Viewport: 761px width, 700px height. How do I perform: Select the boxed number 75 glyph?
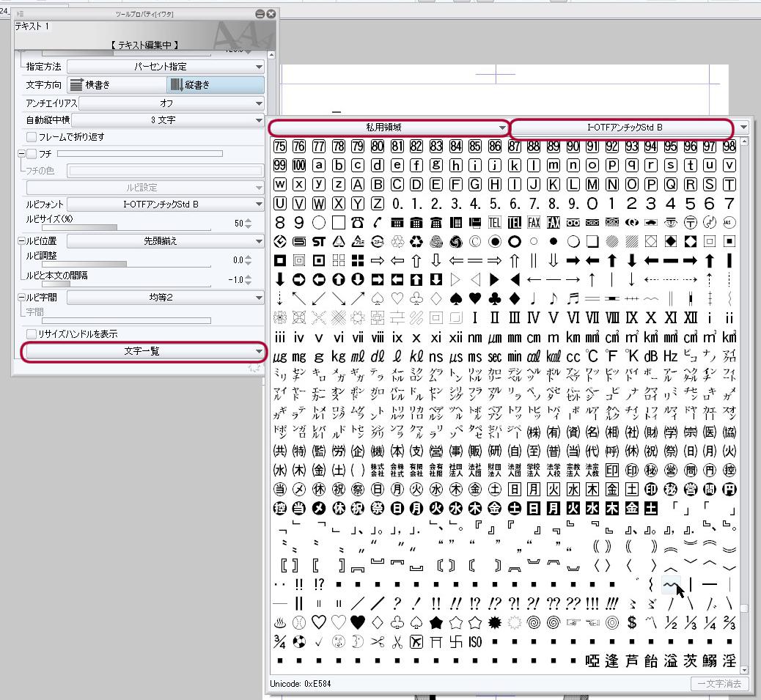coord(279,146)
